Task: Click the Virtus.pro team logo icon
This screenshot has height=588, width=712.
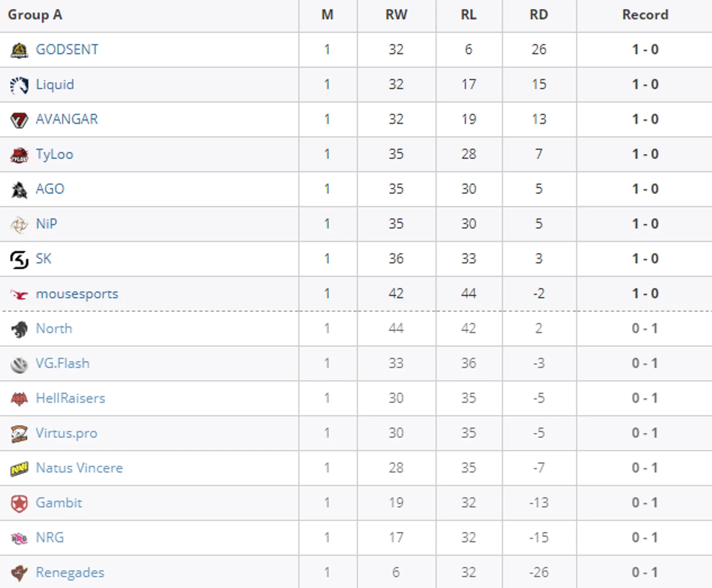Action: click(x=19, y=433)
